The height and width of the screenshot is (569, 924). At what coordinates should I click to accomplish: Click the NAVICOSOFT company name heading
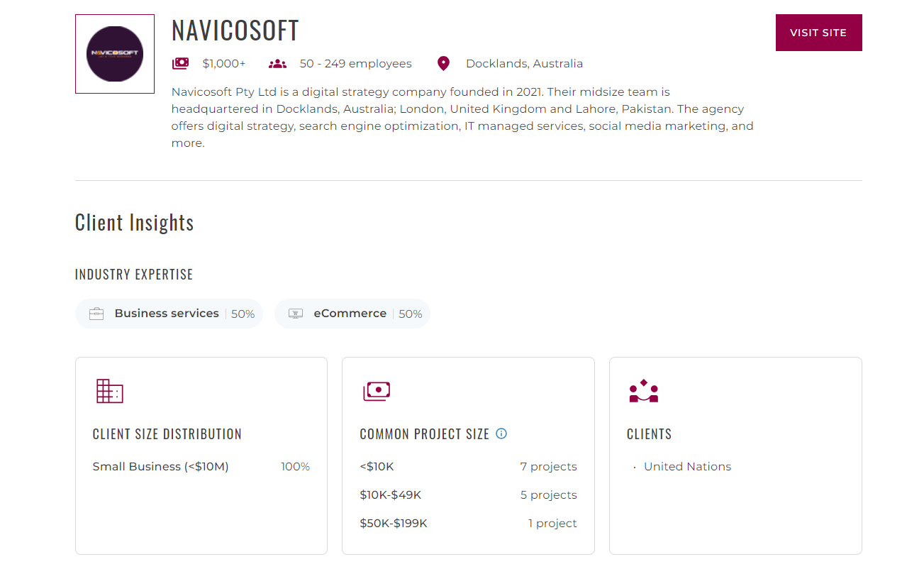click(235, 31)
